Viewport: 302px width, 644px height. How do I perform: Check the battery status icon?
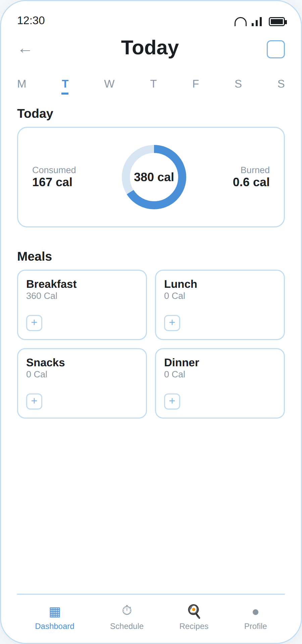tap(278, 22)
